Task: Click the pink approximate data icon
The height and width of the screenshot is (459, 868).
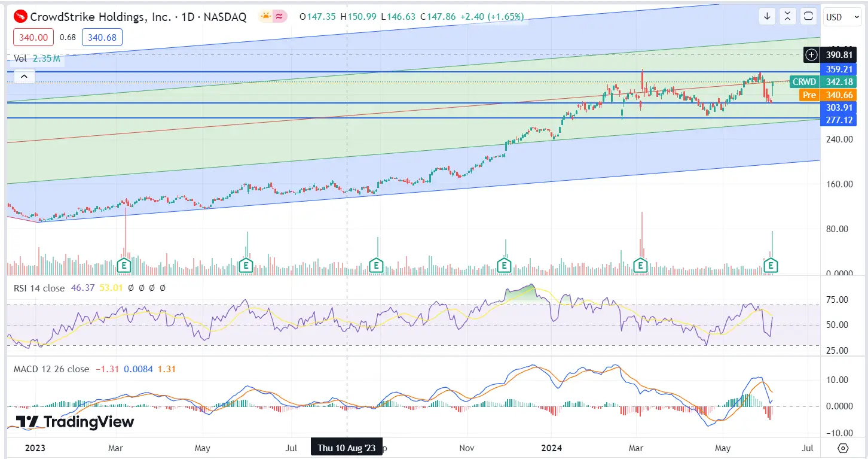Action: click(279, 17)
